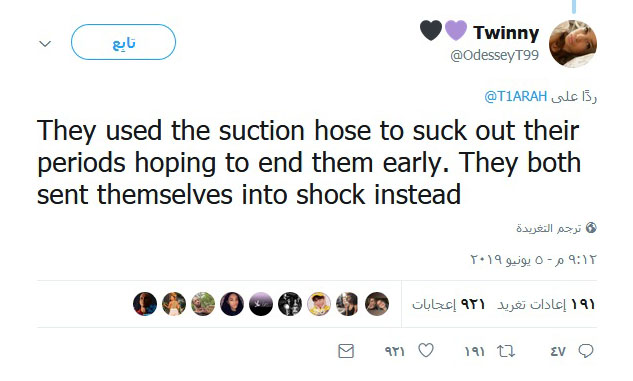The height and width of the screenshot is (381, 633).
Task: Open the yellow-shirt liker avatar
Action: (x=319, y=304)
